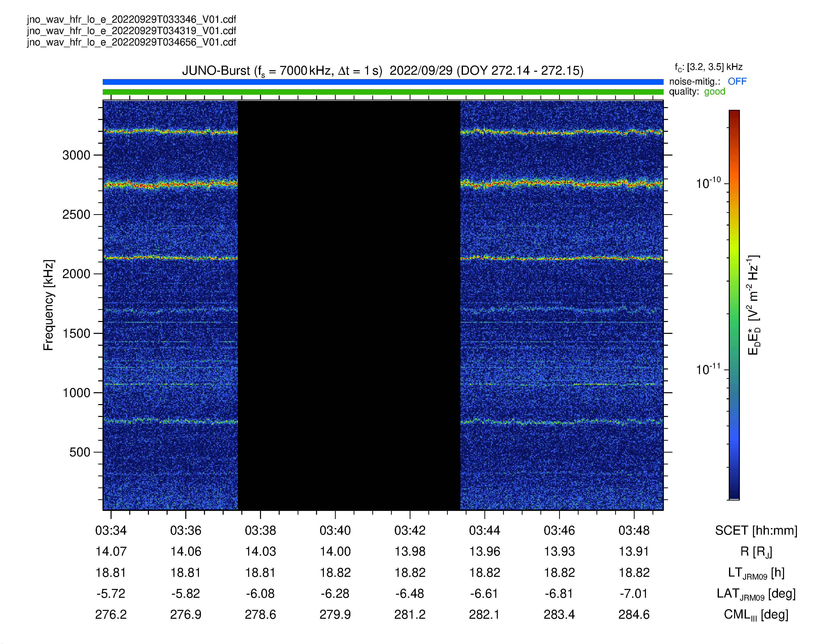Click the black data gap region

349,305
